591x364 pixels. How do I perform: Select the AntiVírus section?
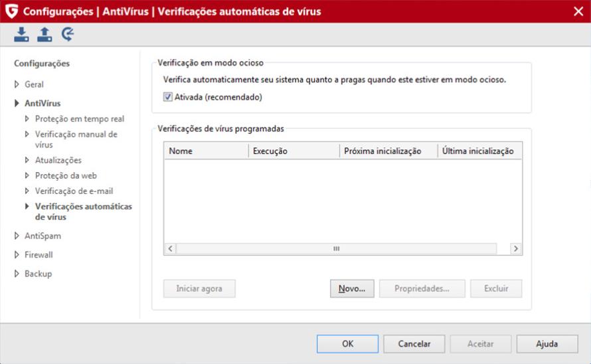[42, 103]
